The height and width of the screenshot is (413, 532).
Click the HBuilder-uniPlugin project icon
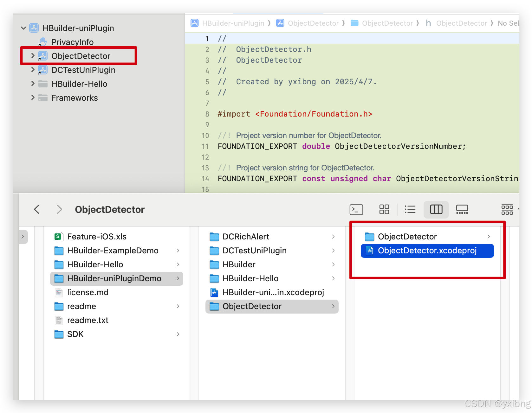[x=34, y=28]
